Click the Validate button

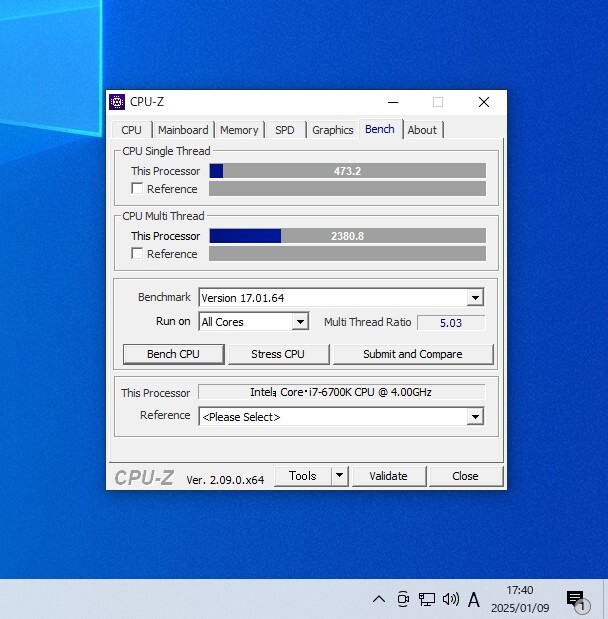click(388, 476)
